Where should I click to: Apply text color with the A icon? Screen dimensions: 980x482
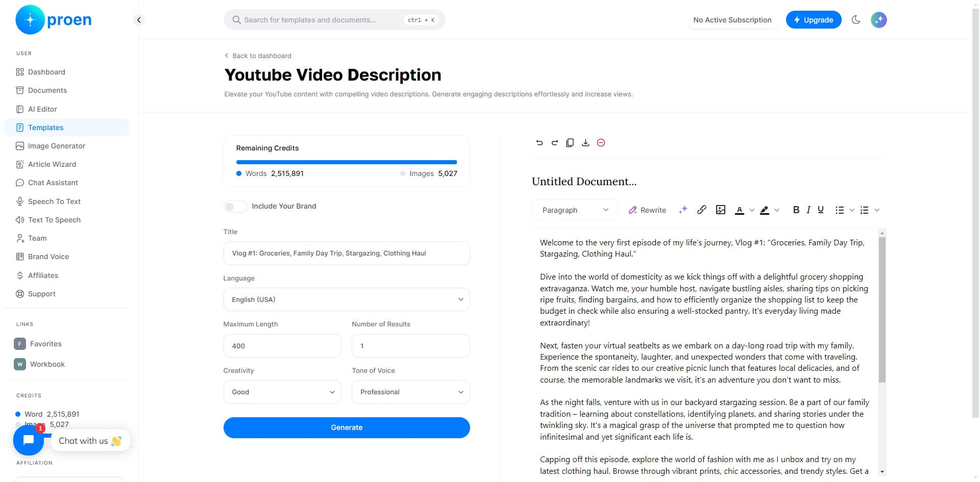click(x=739, y=210)
